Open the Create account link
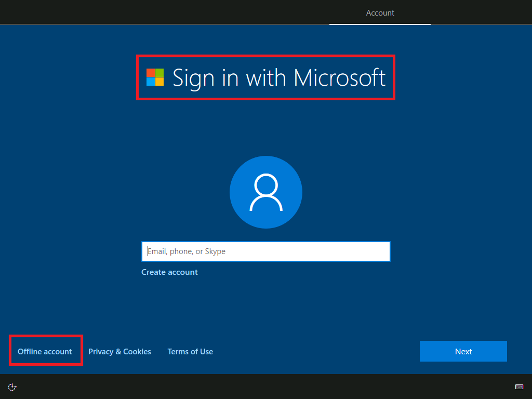Viewport: 532px width, 399px height. [169, 272]
